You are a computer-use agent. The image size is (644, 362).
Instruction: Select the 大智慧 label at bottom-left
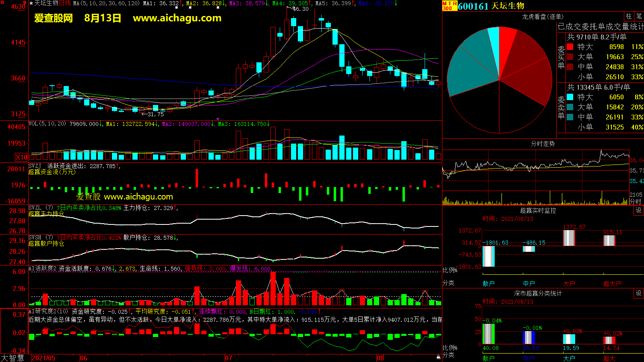pos(12,358)
